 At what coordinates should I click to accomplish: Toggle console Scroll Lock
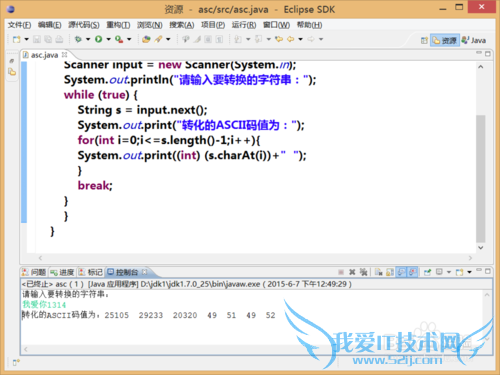390,272
